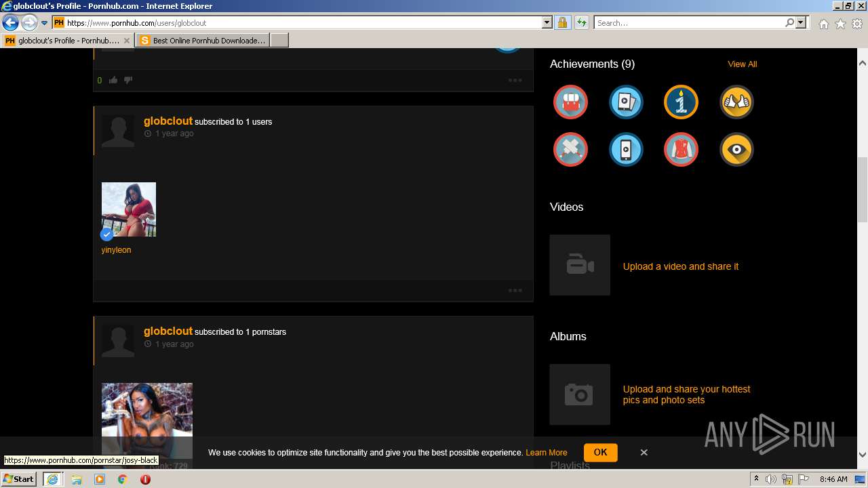Click the network tray icon
The height and width of the screenshot is (488, 868).
click(788, 479)
